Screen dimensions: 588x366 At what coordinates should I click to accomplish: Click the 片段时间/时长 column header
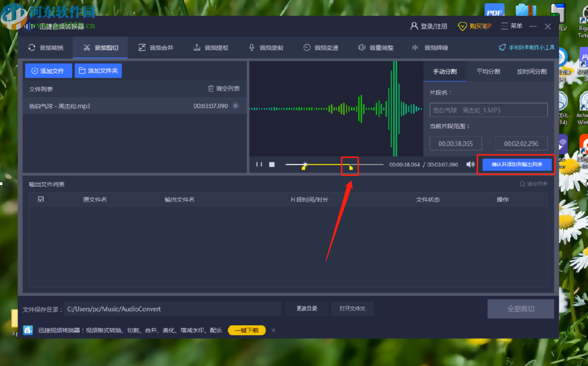coord(309,200)
